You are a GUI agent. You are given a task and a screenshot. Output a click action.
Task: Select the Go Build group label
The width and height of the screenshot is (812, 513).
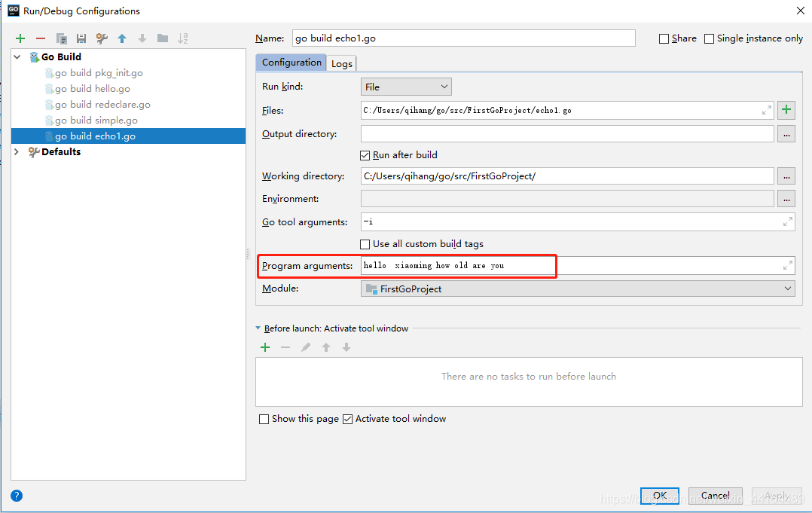pos(61,57)
